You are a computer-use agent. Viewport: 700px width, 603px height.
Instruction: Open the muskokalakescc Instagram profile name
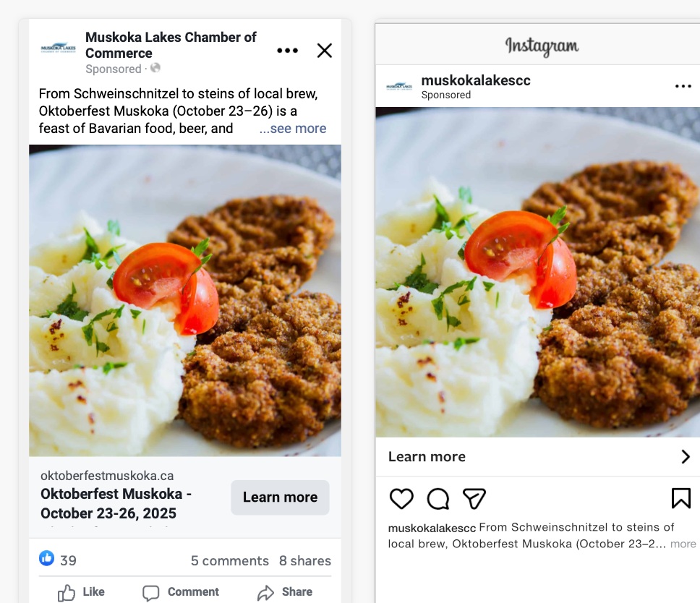pos(476,80)
